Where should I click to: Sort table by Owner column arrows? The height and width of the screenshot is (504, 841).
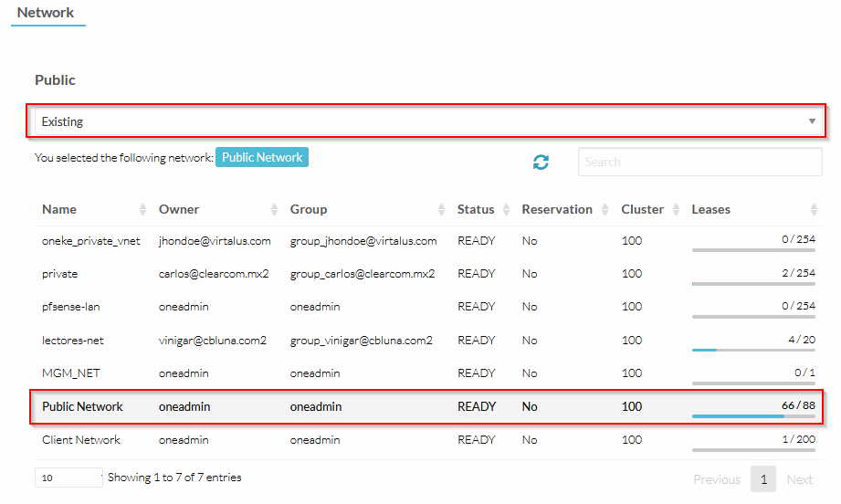point(274,210)
